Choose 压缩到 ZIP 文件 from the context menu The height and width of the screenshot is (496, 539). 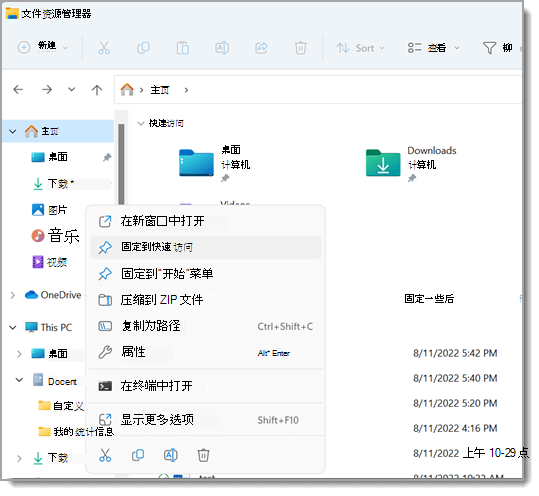206,300
